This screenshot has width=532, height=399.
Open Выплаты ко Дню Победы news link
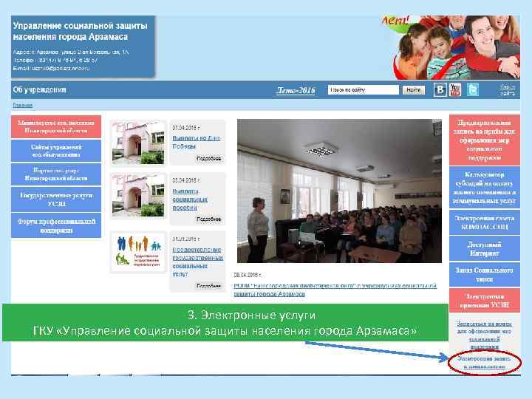coord(197,142)
